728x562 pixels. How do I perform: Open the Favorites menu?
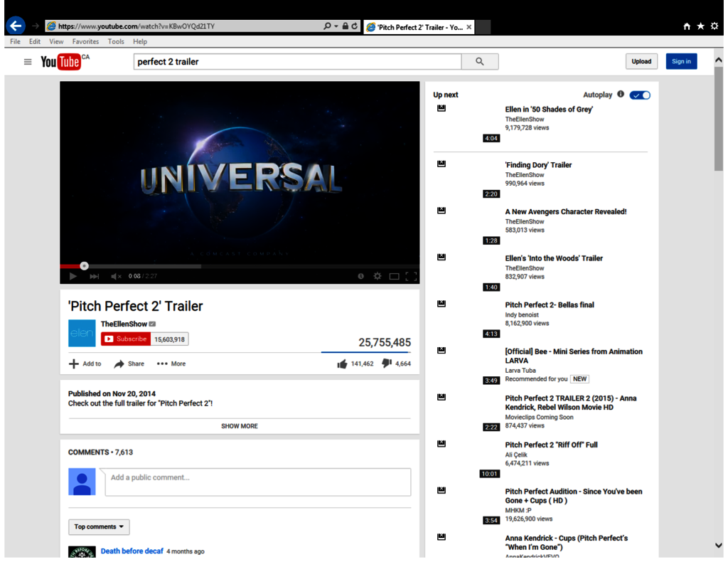(x=85, y=41)
